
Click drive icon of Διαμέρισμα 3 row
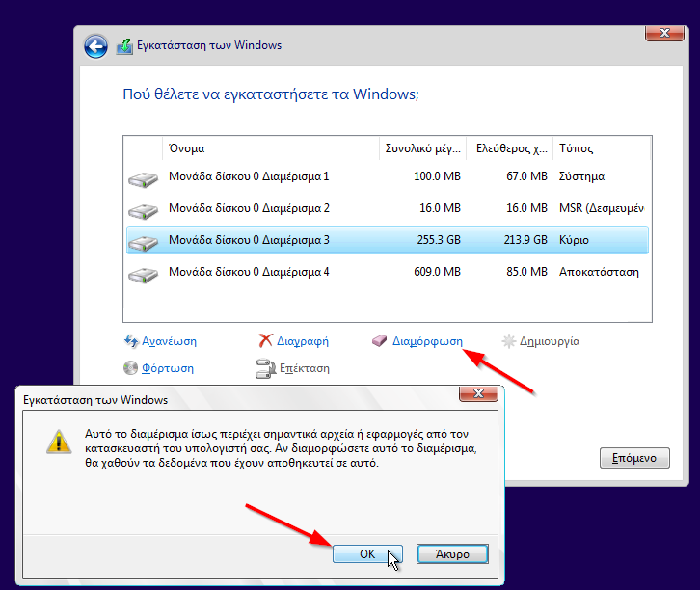click(143, 243)
